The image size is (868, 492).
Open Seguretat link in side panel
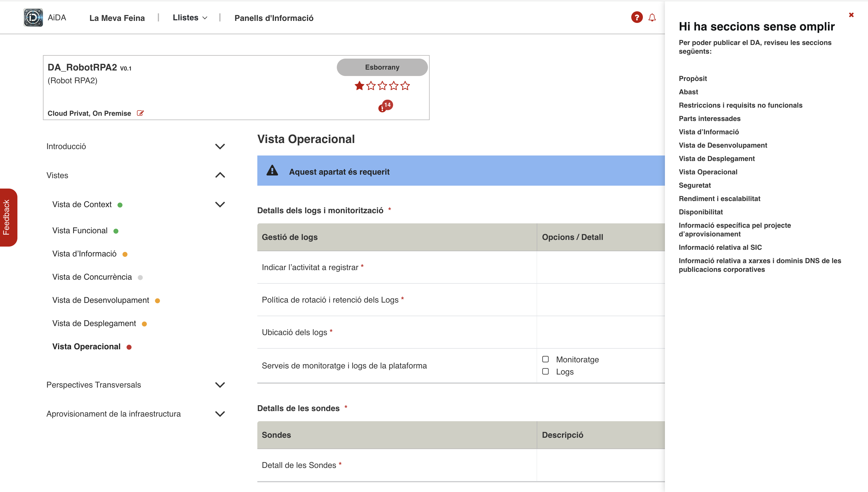[695, 185]
